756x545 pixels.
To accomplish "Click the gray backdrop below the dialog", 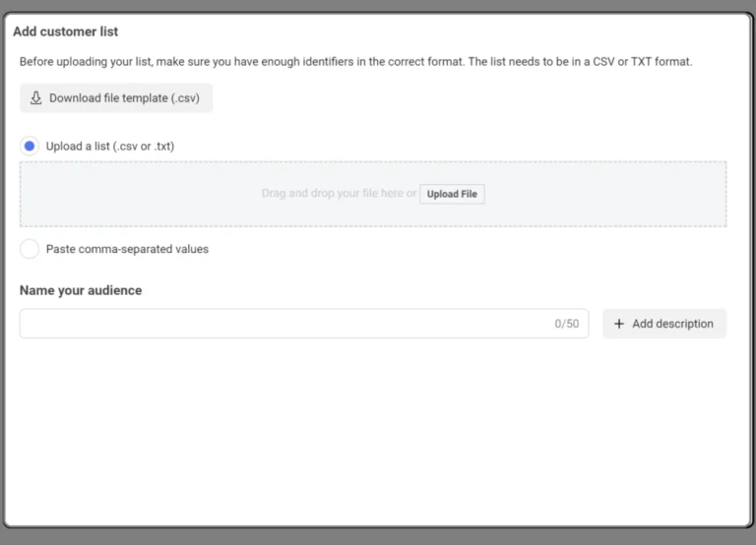I will coord(378,537).
